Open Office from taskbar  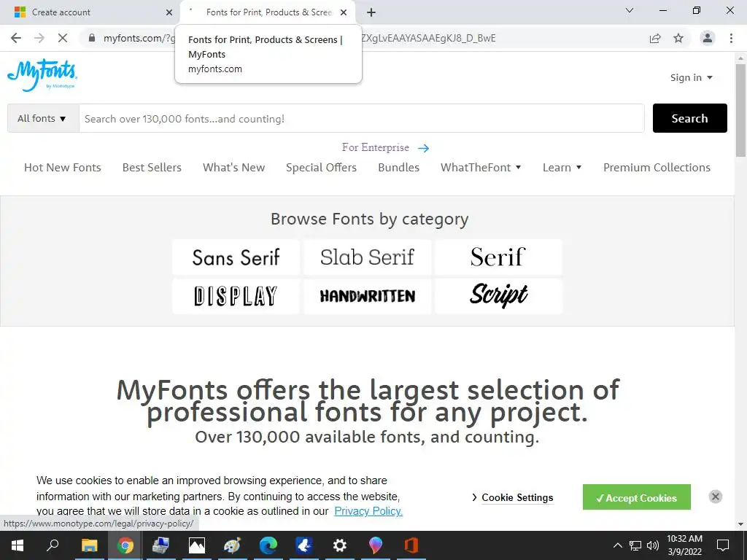pos(411,545)
